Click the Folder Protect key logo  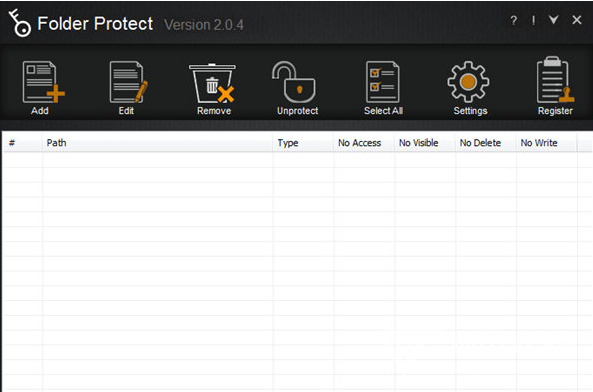[20, 23]
